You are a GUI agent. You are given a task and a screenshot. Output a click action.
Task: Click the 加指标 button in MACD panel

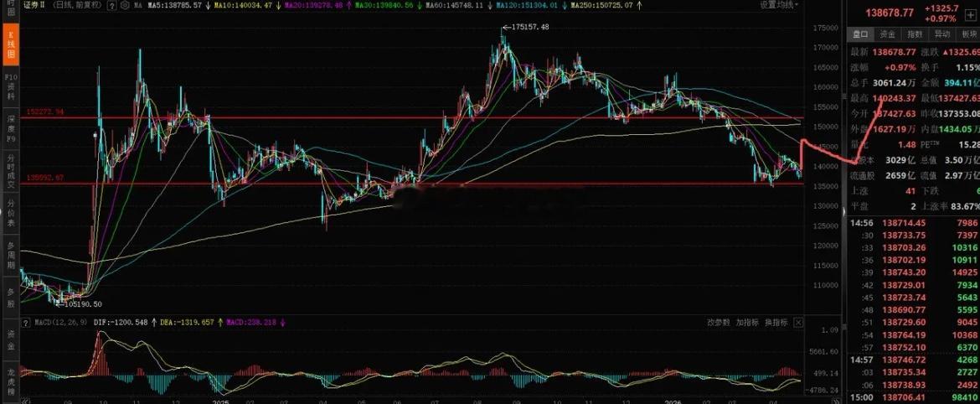[x=747, y=323]
